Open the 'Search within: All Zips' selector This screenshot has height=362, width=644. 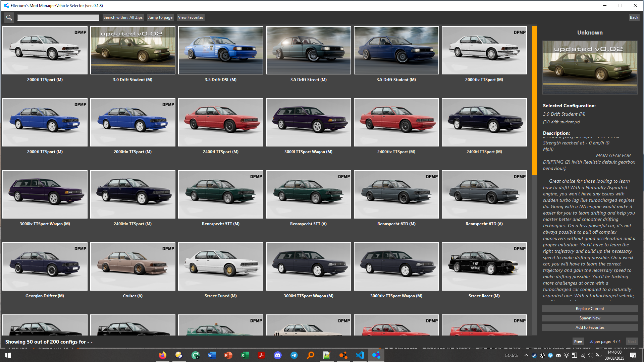pyautogui.click(x=123, y=17)
